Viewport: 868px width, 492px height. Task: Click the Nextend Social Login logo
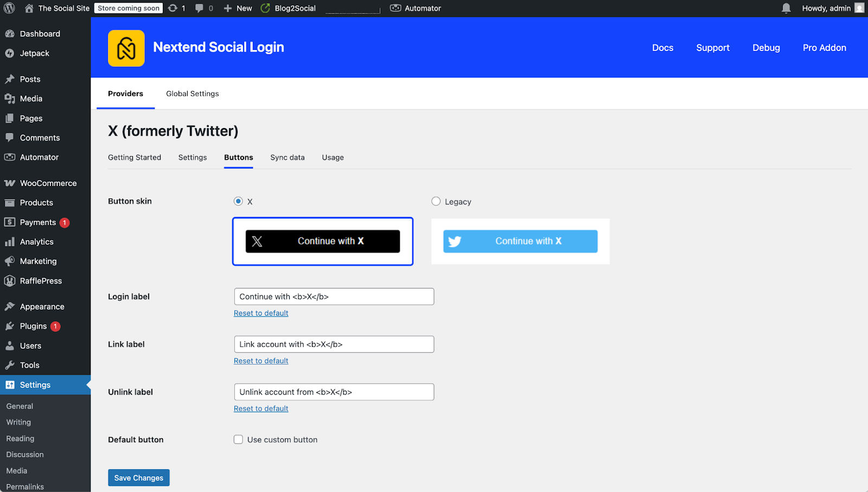coord(126,48)
